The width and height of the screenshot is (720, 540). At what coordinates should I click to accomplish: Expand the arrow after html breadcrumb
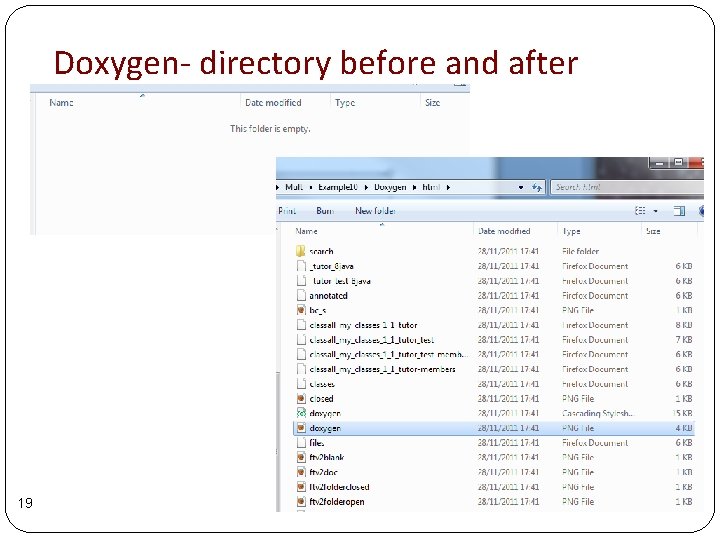click(448, 187)
